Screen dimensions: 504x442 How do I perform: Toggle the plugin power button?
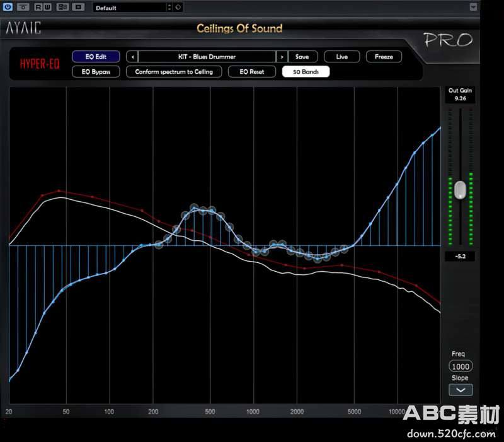8,7
